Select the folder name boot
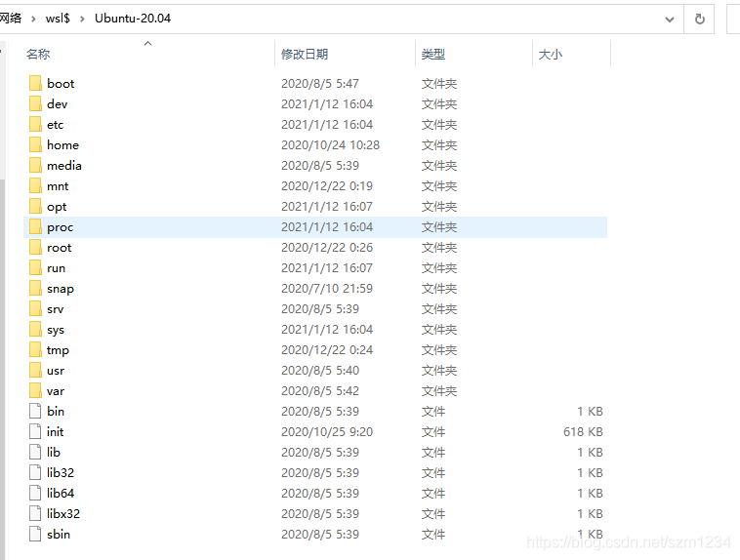Screen dimensions: 740x560 (x=61, y=84)
